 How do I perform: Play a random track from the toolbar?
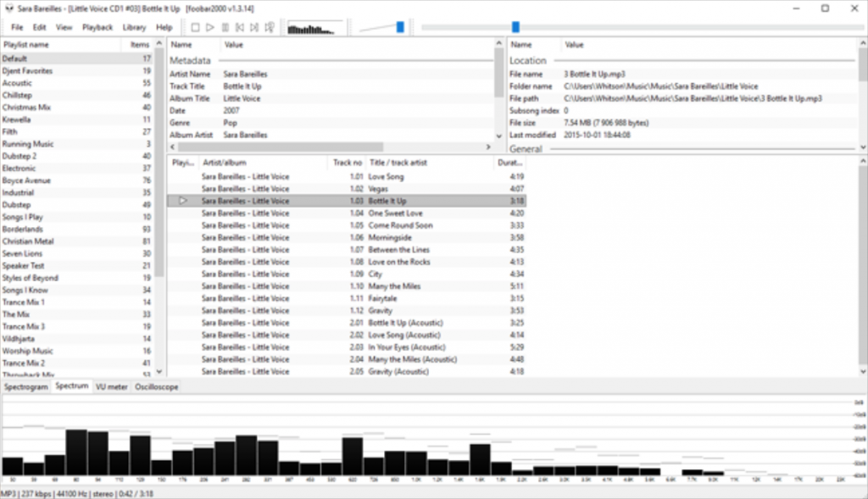click(x=269, y=27)
